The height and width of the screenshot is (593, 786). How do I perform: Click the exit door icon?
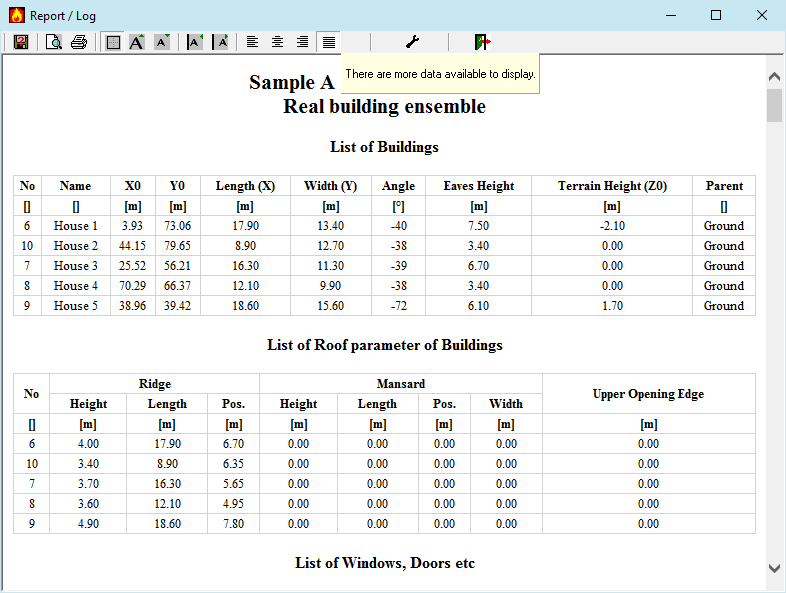[482, 42]
